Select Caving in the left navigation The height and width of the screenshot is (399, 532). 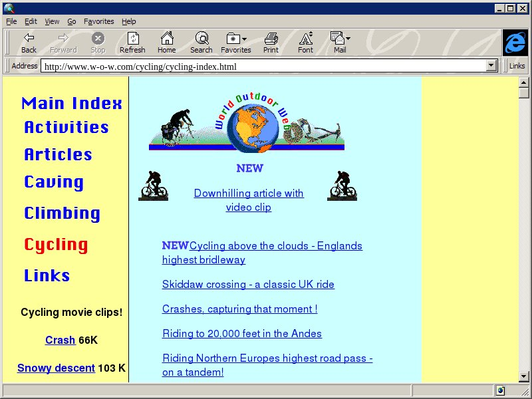coord(54,182)
